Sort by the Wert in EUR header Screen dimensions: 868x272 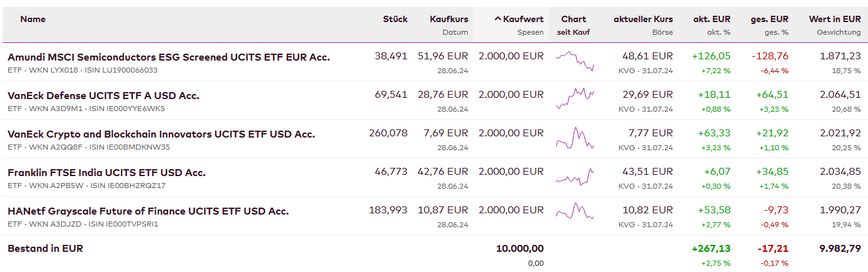coord(835,20)
